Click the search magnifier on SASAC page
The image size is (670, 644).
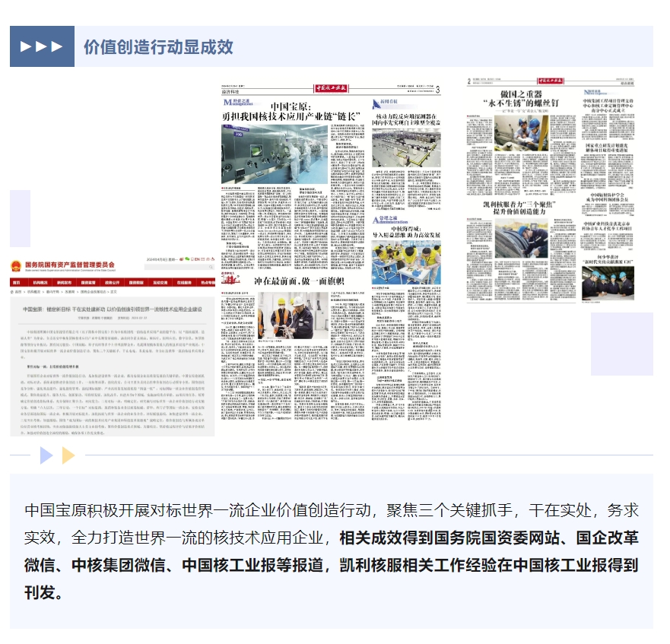point(211,267)
